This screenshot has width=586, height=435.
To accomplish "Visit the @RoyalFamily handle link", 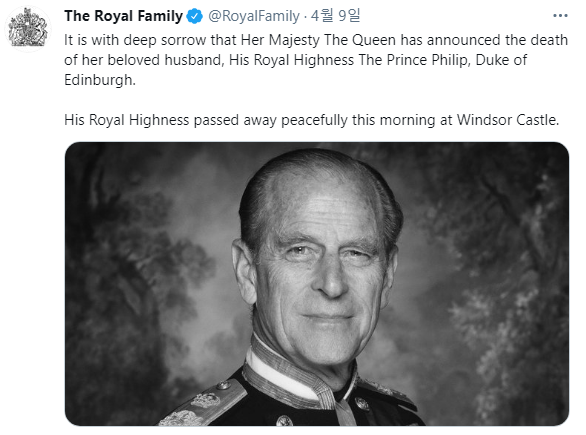I will click(x=254, y=16).
